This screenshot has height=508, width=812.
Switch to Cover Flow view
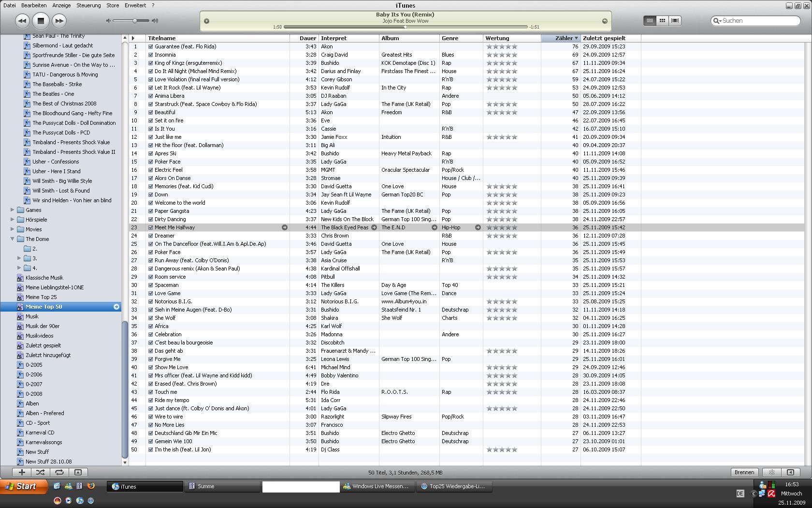pyautogui.click(x=675, y=20)
